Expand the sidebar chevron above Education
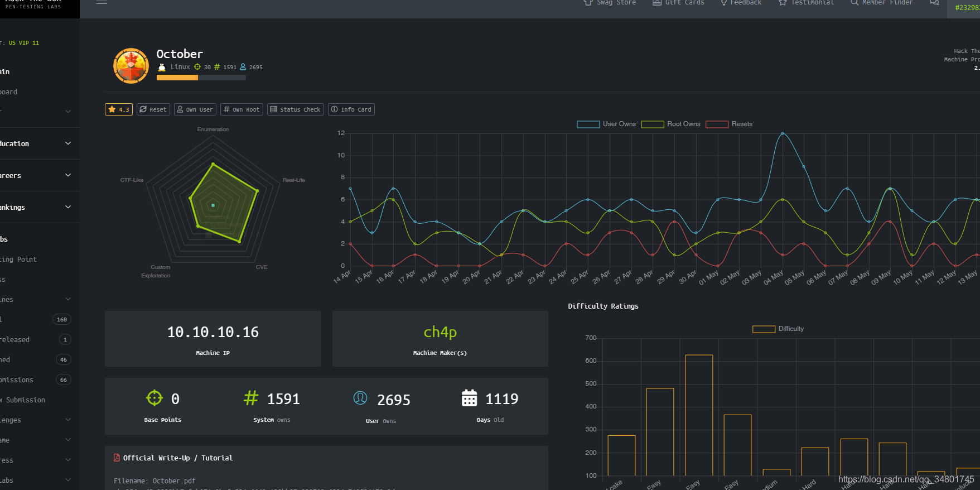Screen dimensions: 980x490 click(x=68, y=112)
